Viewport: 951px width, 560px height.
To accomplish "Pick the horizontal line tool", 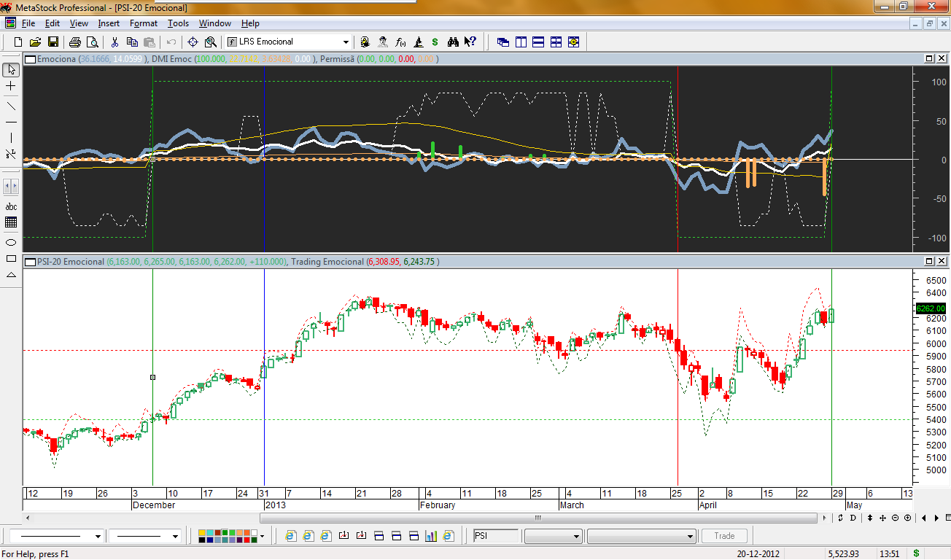I will tap(11, 122).
